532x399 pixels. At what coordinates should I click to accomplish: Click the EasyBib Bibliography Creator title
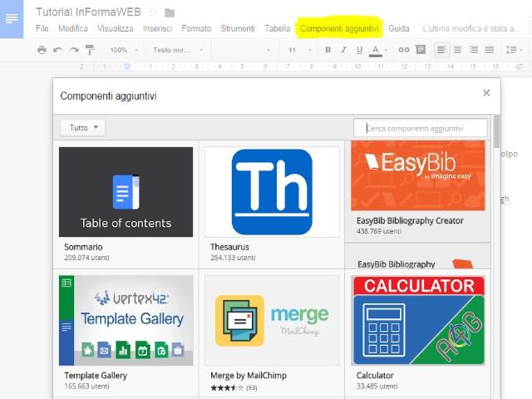(410, 221)
